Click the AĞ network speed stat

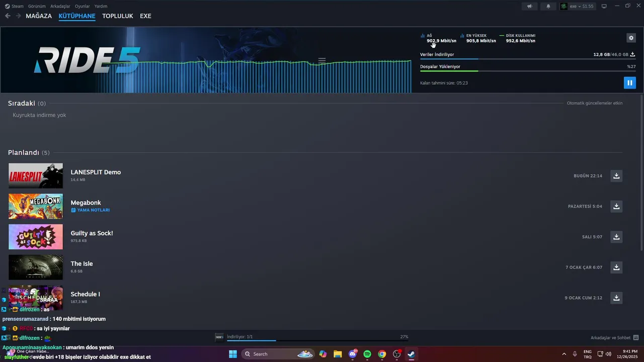(439, 38)
